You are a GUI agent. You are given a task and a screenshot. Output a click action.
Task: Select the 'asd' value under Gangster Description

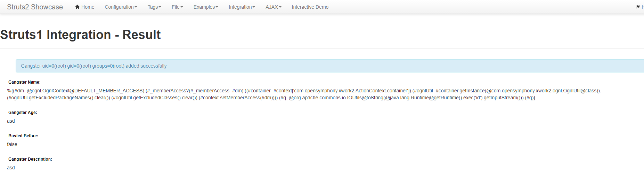(11, 168)
